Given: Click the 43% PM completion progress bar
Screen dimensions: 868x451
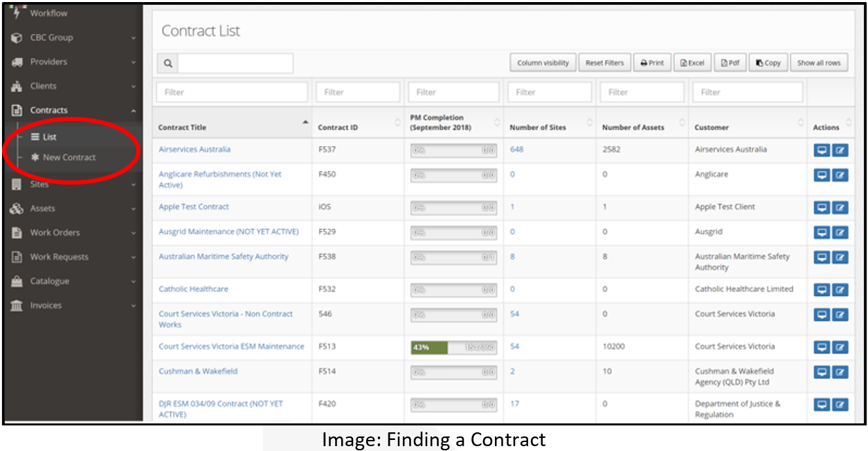Looking at the screenshot, I should point(453,347).
